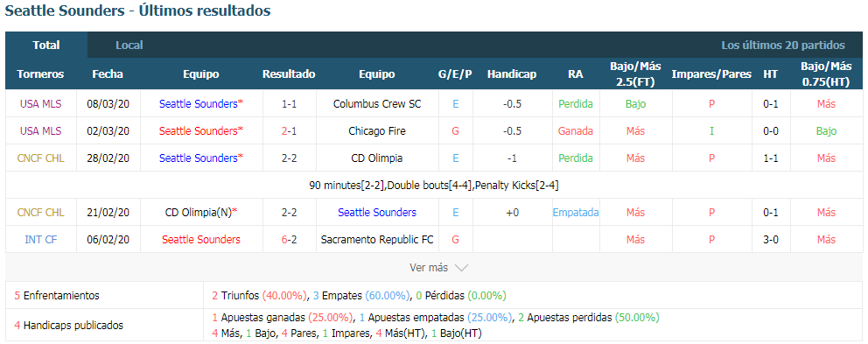Image resolution: width=868 pixels, height=344 pixels.
Task: Click the Empatada RA cell
Action: tap(576, 213)
